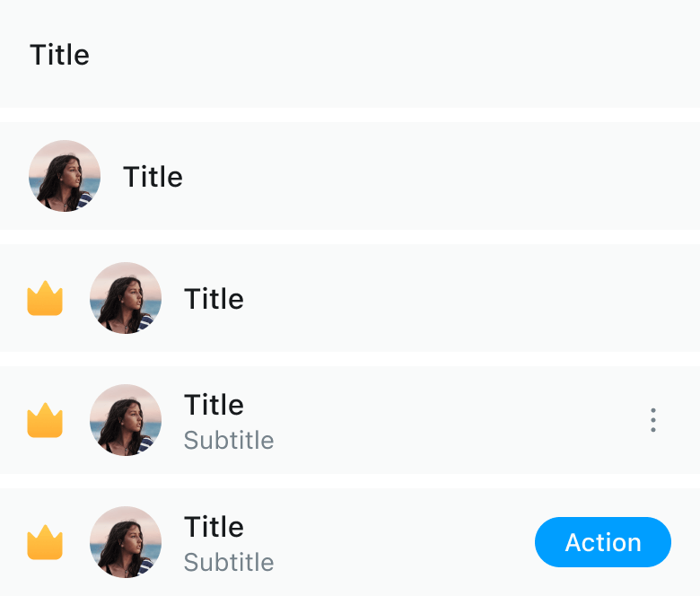Click Title text in the Action button row

[x=214, y=527]
